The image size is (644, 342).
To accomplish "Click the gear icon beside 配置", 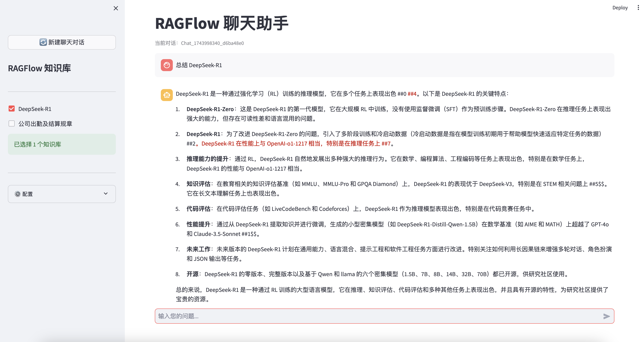I will pos(17,194).
